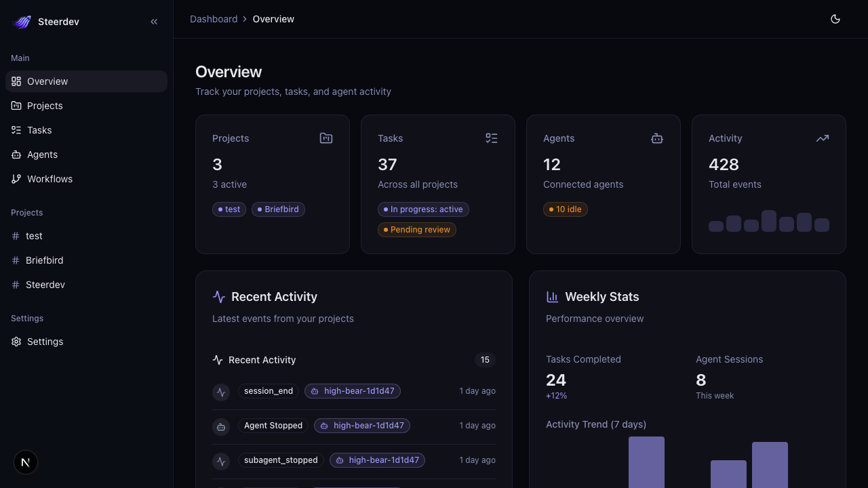The width and height of the screenshot is (868, 488).
Task: Switch to the Tasks sidebar section
Action: [x=39, y=130]
